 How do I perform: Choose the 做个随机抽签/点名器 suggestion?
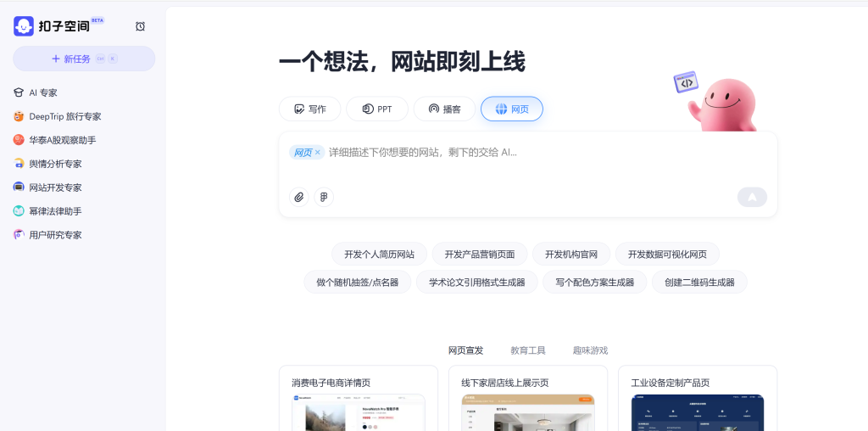pos(358,282)
